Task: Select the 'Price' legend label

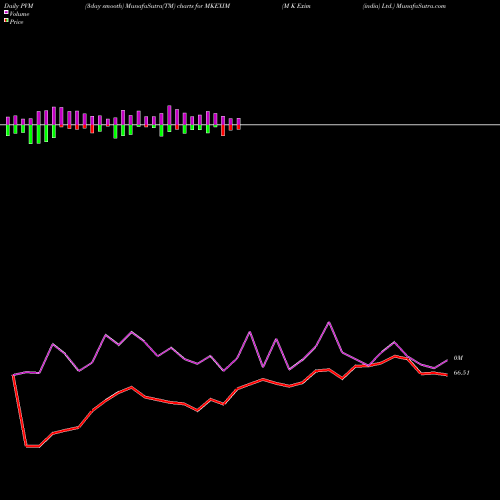Action: pyautogui.click(x=16, y=22)
